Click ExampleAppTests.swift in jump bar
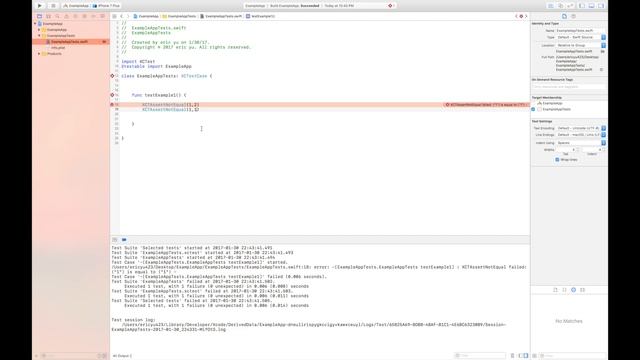 tap(221, 16)
